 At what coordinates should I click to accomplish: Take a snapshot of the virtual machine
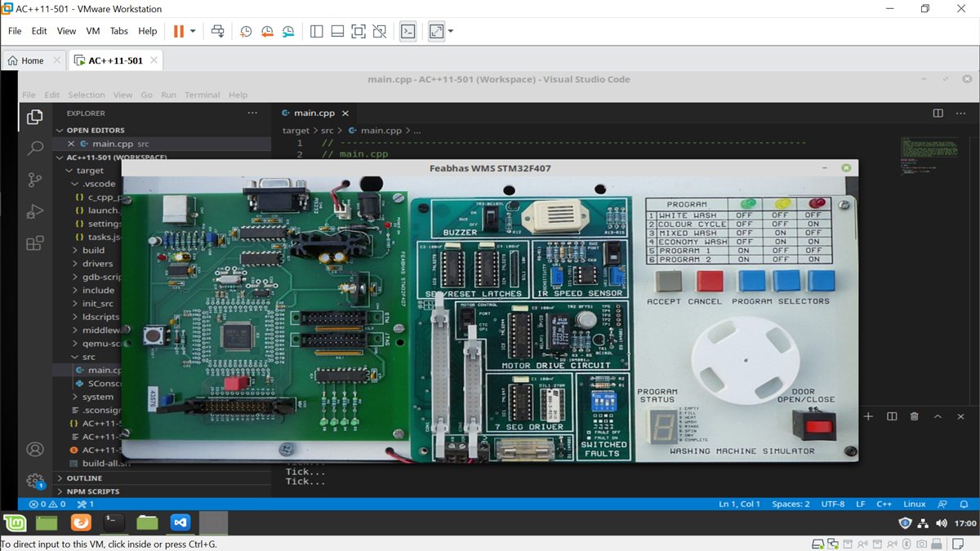point(246,30)
